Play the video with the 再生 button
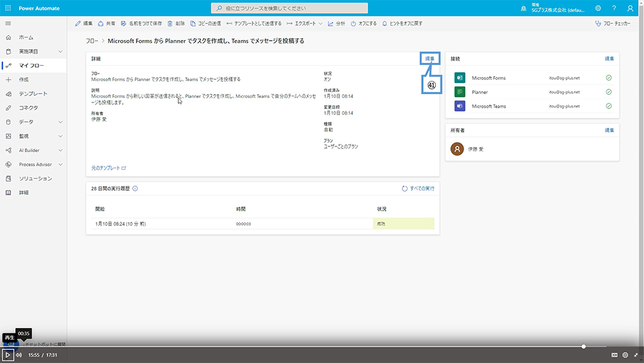 click(7, 355)
